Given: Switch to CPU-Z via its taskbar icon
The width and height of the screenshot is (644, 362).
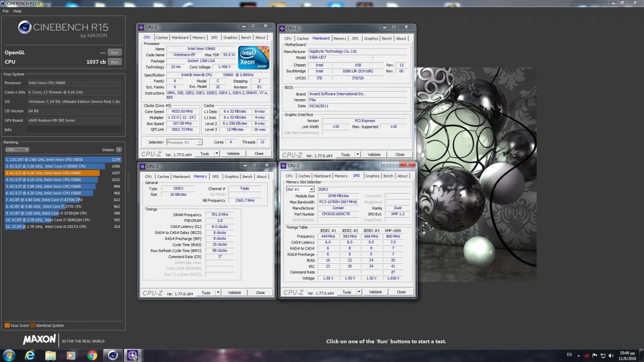Looking at the screenshot, I should coord(132,355).
